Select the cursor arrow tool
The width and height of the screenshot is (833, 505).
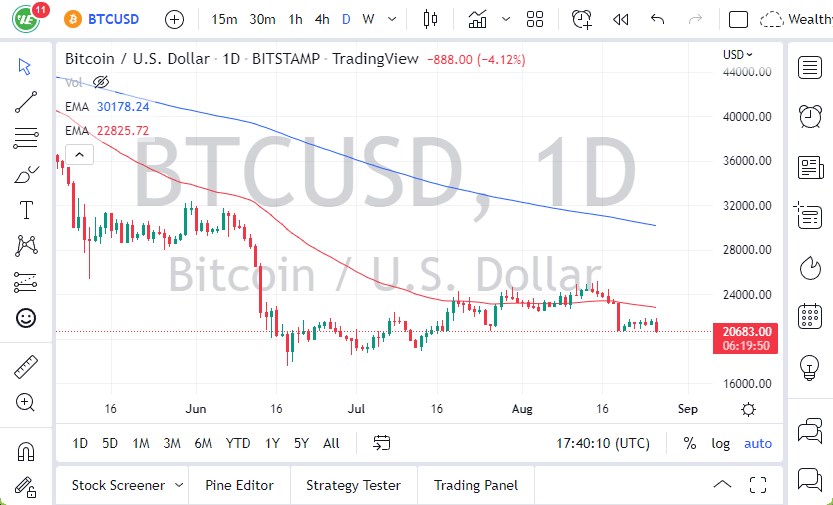24,66
